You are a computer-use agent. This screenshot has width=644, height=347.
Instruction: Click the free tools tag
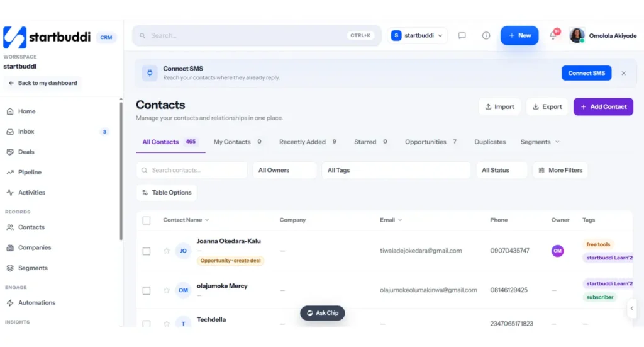coord(599,244)
